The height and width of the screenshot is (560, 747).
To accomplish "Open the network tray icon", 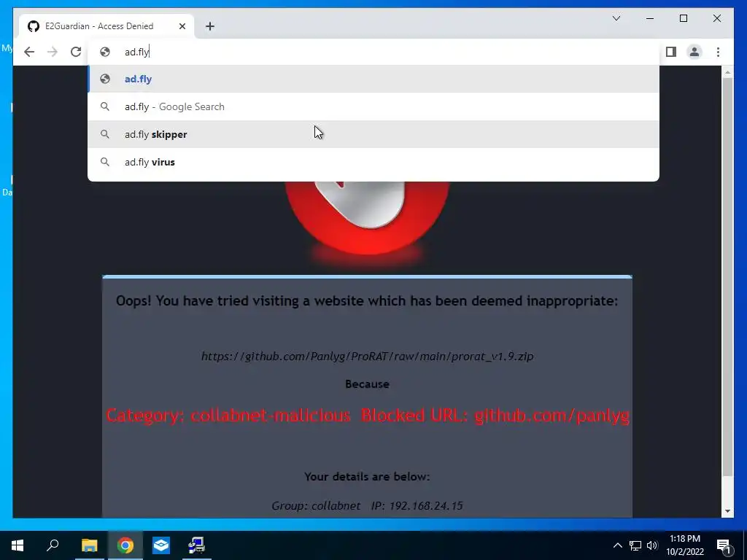I will (635, 545).
